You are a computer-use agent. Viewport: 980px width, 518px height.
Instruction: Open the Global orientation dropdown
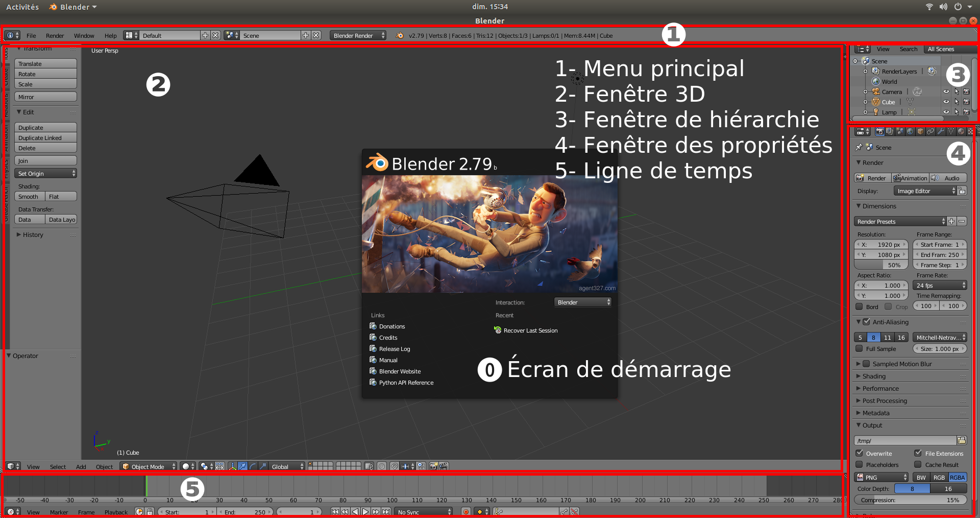coord(287,466)
